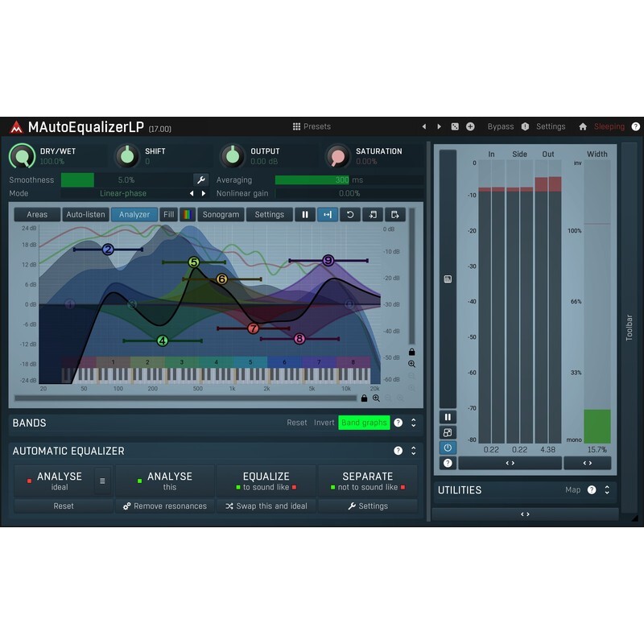644x644 pixels.
Task: Click the horizontal zoom lock icon
Action: tap(364, 398)
